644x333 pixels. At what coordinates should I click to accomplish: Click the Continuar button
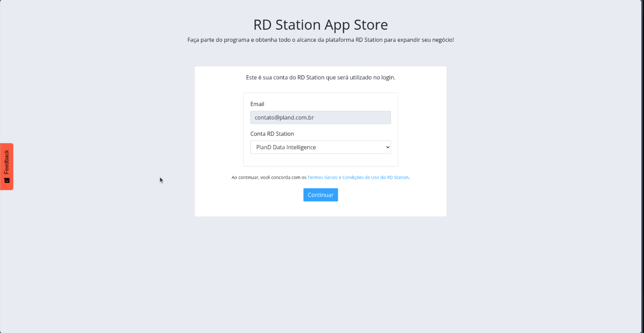point(320,195)
